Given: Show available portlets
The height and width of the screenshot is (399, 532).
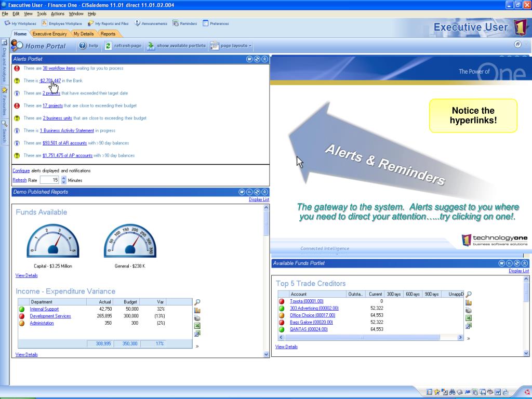Looking at the screenshot, I should click(x=176, y=46).
